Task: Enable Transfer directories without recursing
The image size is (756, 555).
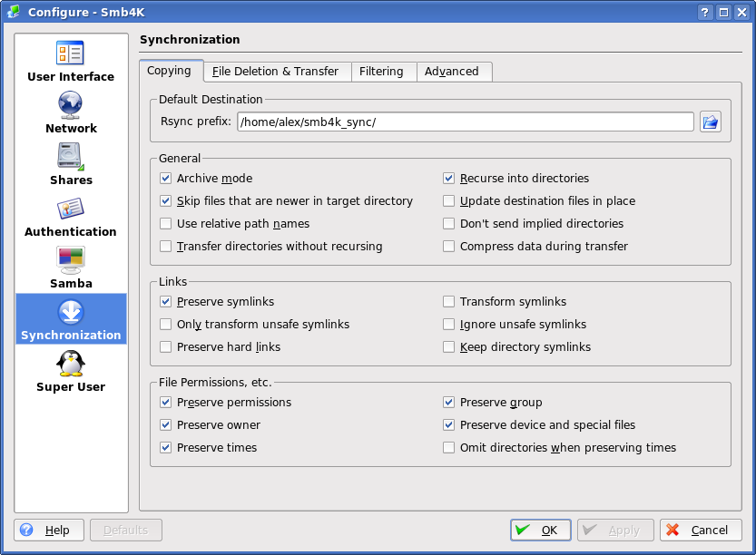Action: pyautogui.click(x=165, y=246)
